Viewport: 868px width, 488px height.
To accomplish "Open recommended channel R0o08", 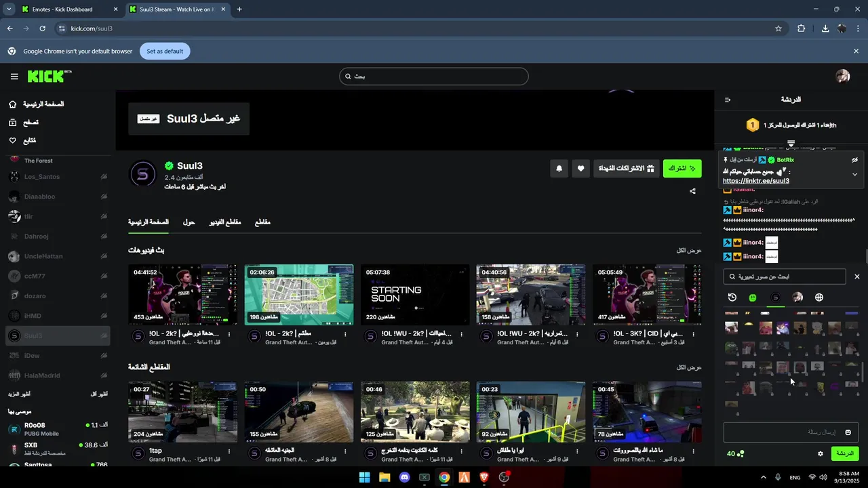I will [58, 429].
